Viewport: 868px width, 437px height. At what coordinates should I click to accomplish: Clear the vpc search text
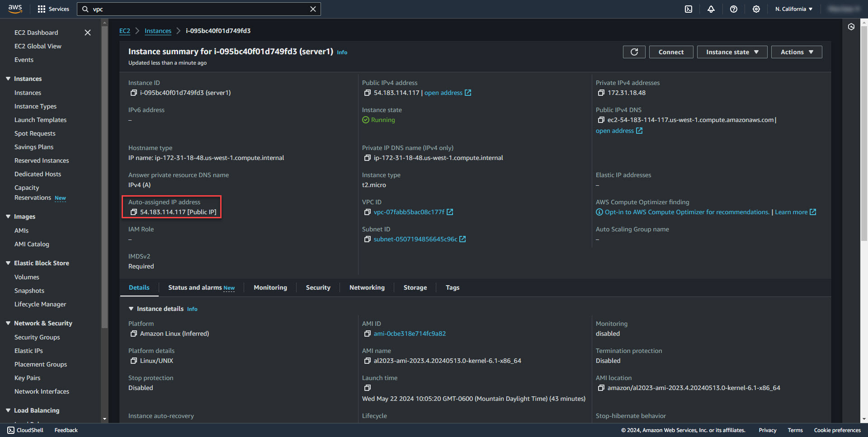point(313,9)
